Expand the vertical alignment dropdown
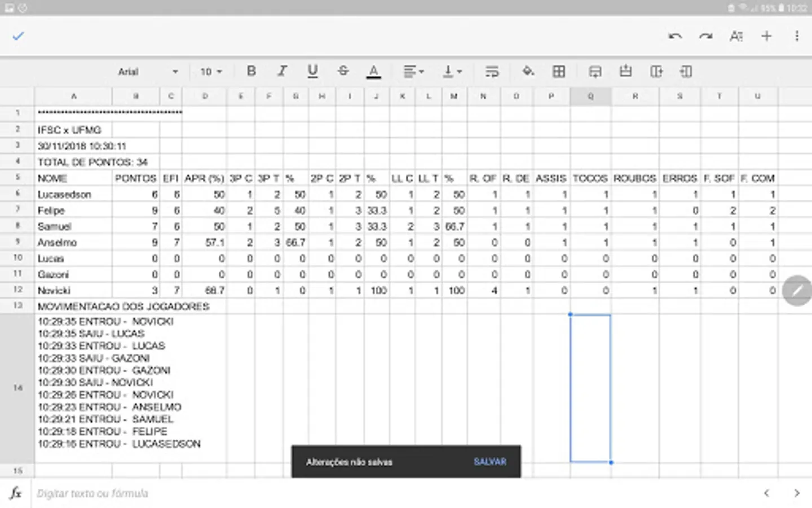 point(452,71)
